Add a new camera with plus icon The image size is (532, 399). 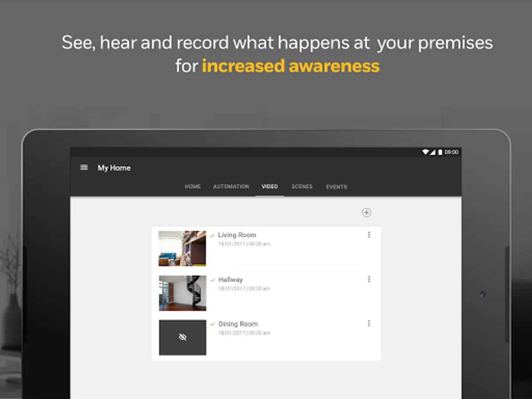click(x=366, y=213)
